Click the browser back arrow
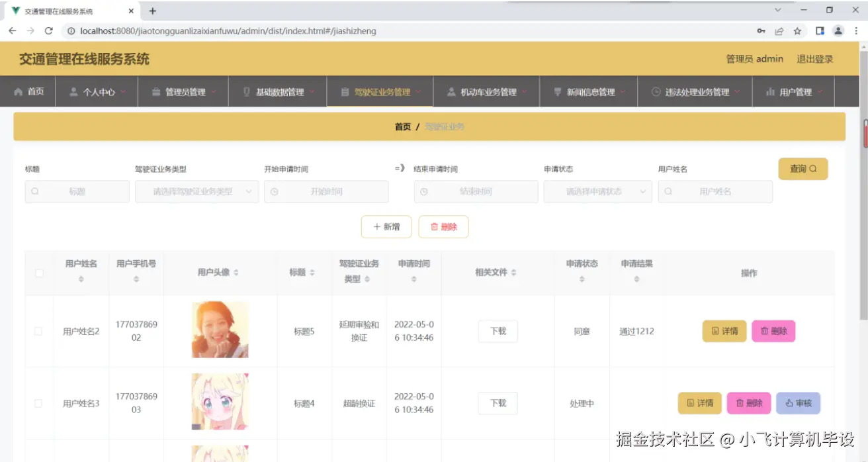The width and height of the screenshot is (868, 462). point(12,31)
